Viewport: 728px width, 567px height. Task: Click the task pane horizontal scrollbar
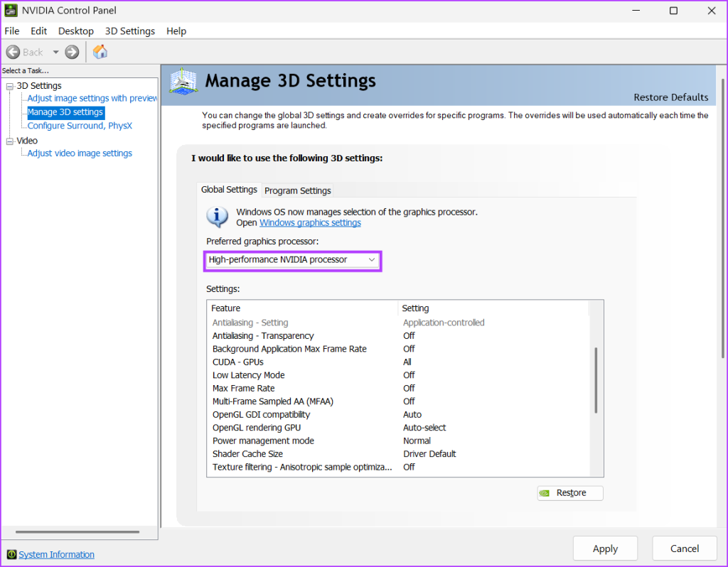point(77,531)
